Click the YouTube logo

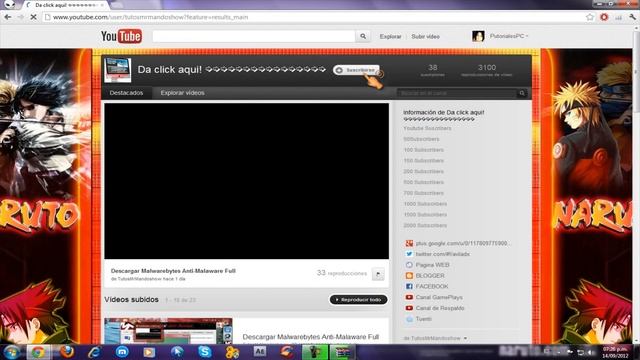point(121,36)
